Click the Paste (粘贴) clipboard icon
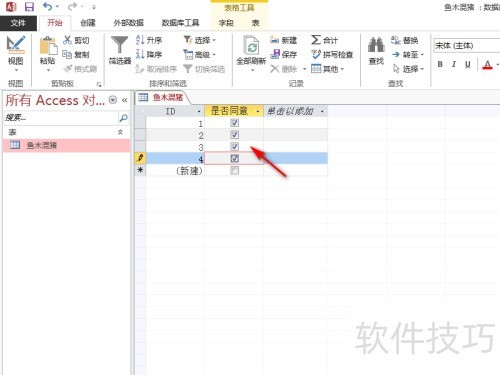The width and height of the screenshot is (500, 375). coord(48,46)
